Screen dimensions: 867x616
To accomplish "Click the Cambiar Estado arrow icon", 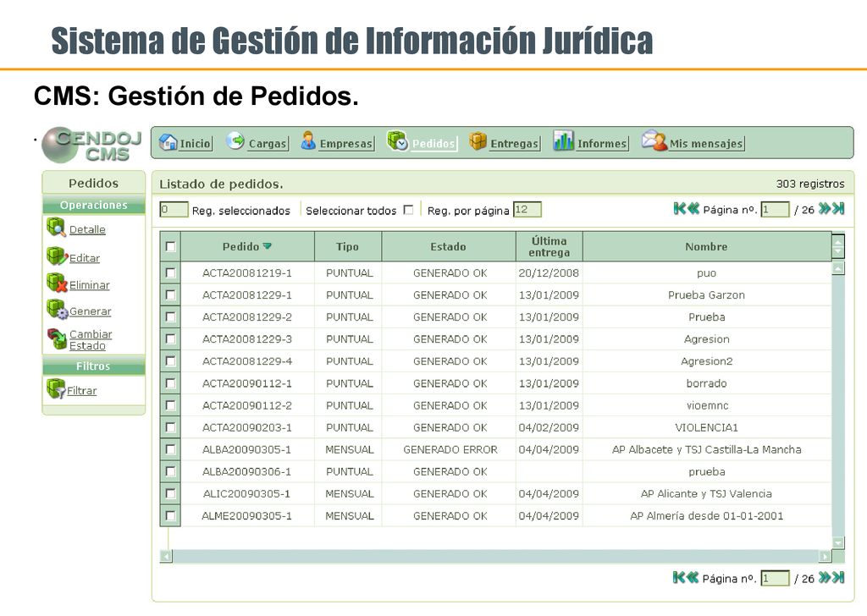I will coord(57,338).
